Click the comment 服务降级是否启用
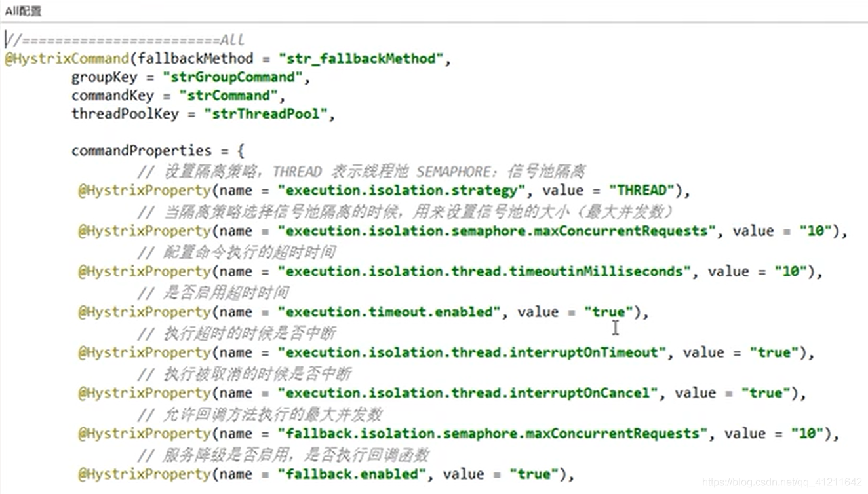The image size is (868, 494). [x=284, y=456]
